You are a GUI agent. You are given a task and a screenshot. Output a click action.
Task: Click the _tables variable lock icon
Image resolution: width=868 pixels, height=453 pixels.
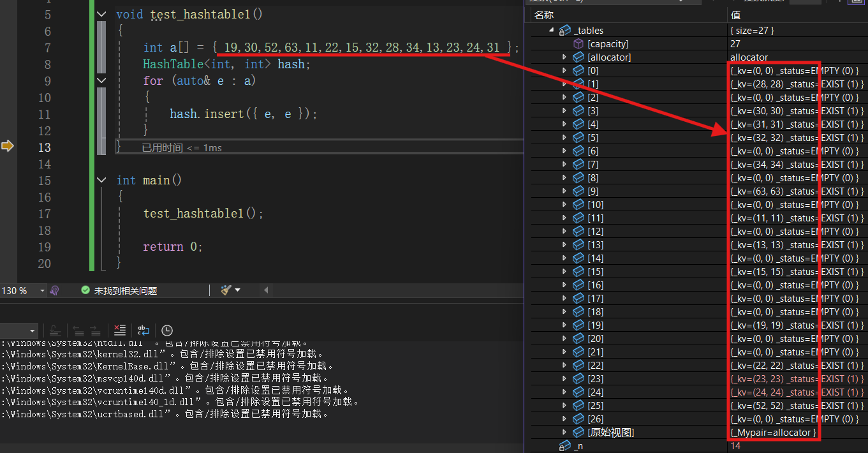point(564,31)
